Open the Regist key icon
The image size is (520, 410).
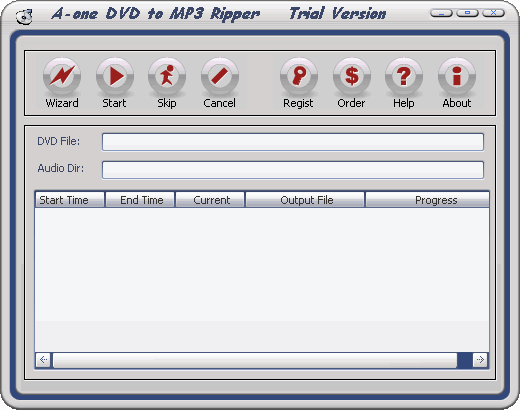pyautogui.click(x=299, y=77)
